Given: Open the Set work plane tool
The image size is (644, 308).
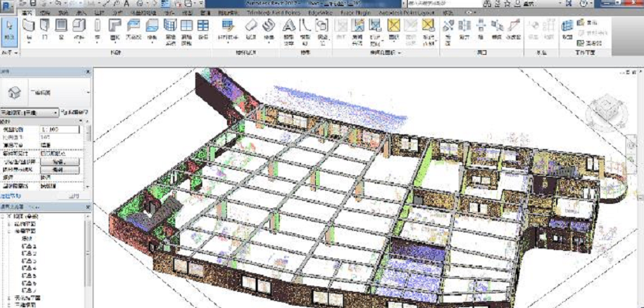Looking at the screenshot, I should [568, 29].
